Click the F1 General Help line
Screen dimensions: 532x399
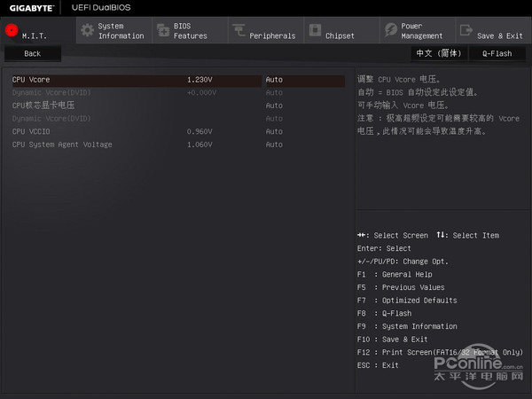[x=395, y=275]
